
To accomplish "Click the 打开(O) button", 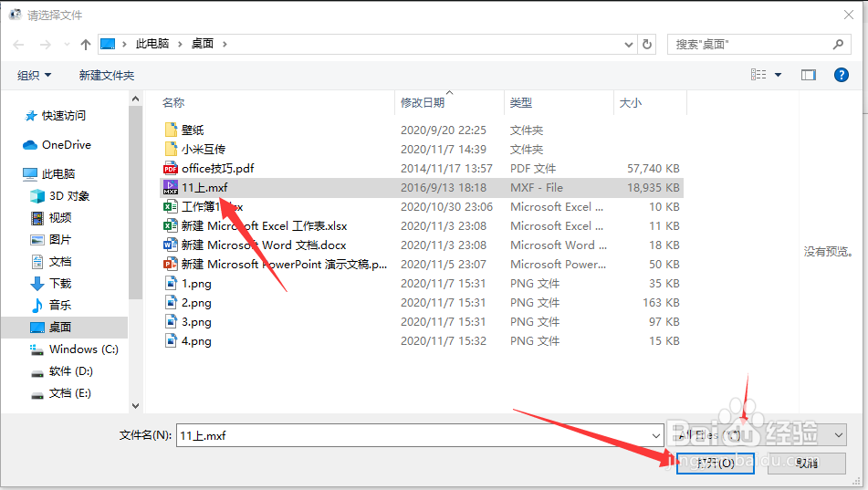I will click(716, 463).
